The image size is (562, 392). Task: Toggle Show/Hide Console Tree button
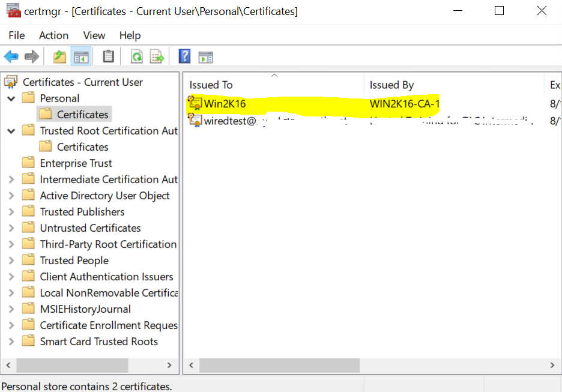(81, 57)
